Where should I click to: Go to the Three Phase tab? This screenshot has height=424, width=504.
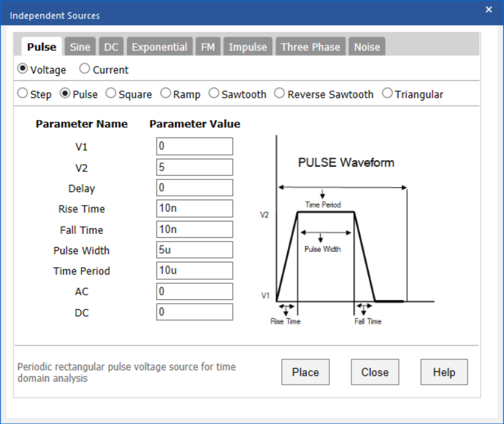pos(310,47)
